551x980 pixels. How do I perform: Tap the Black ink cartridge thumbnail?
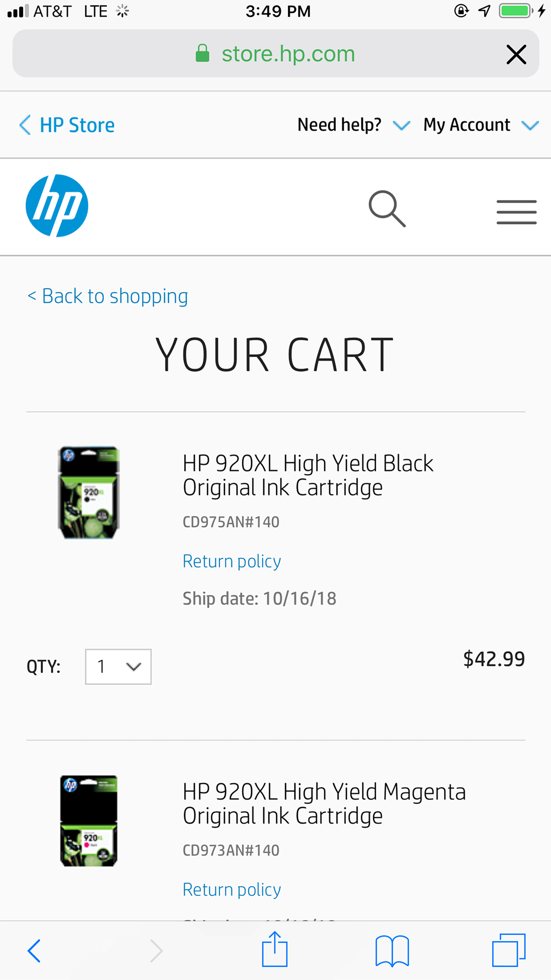89,492
